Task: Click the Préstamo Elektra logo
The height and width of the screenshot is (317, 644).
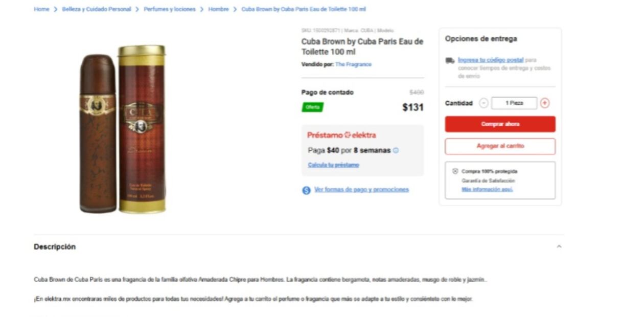Action: (x=341, y=135)
